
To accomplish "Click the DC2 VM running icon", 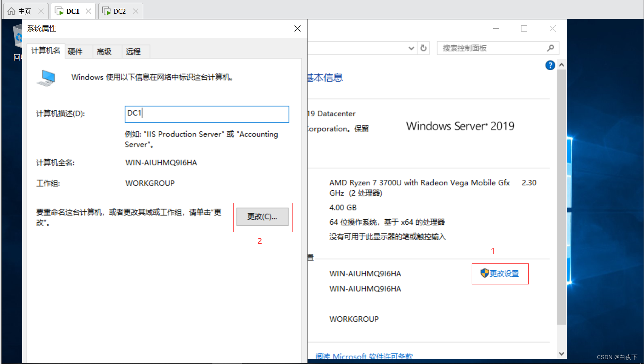I will [x=106, y=11].
